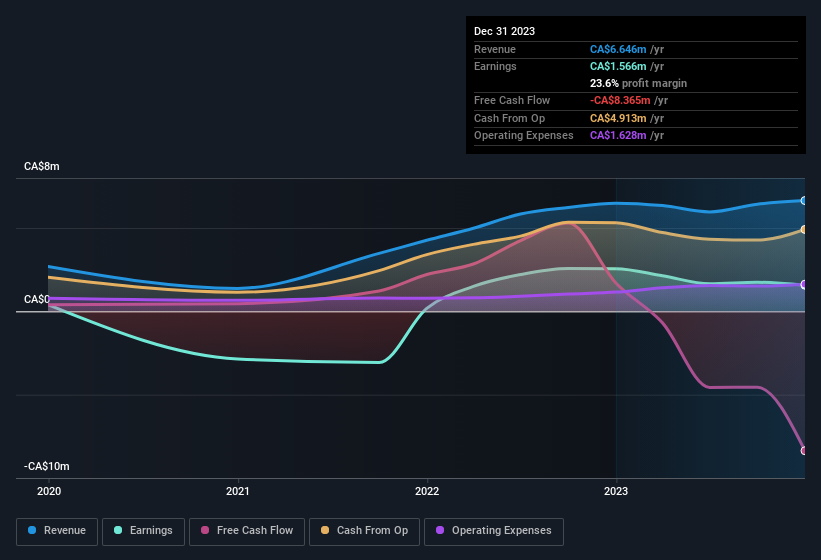This screenshot has height=560, width=821.
Task: Toggle the Earnings legend button
Action: [143, 531]
